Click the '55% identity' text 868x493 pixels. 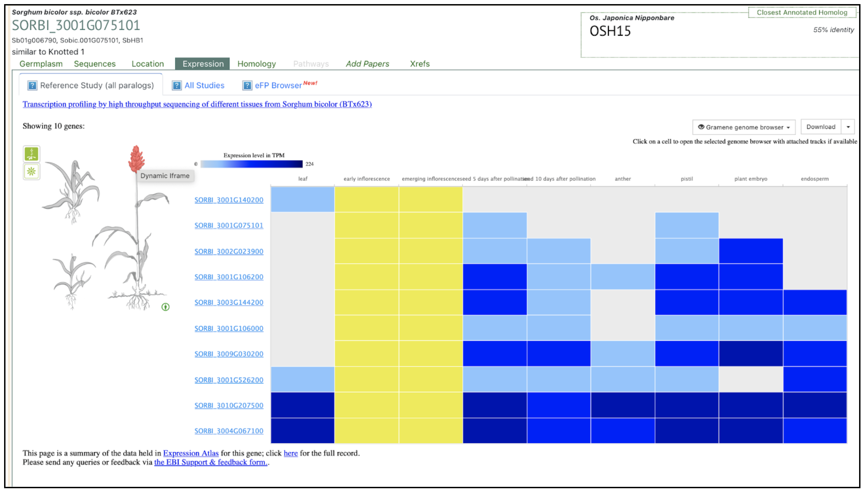[833, 30]
